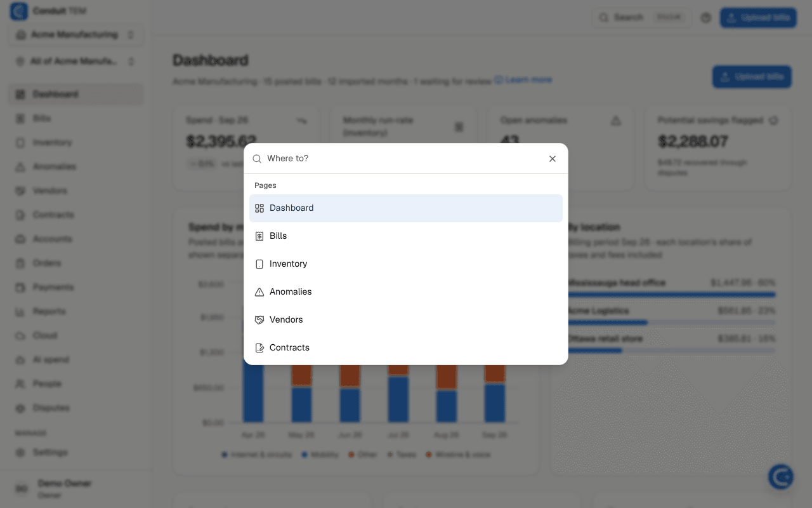Go to Bills from the Pages list

(x=406, y=236)
